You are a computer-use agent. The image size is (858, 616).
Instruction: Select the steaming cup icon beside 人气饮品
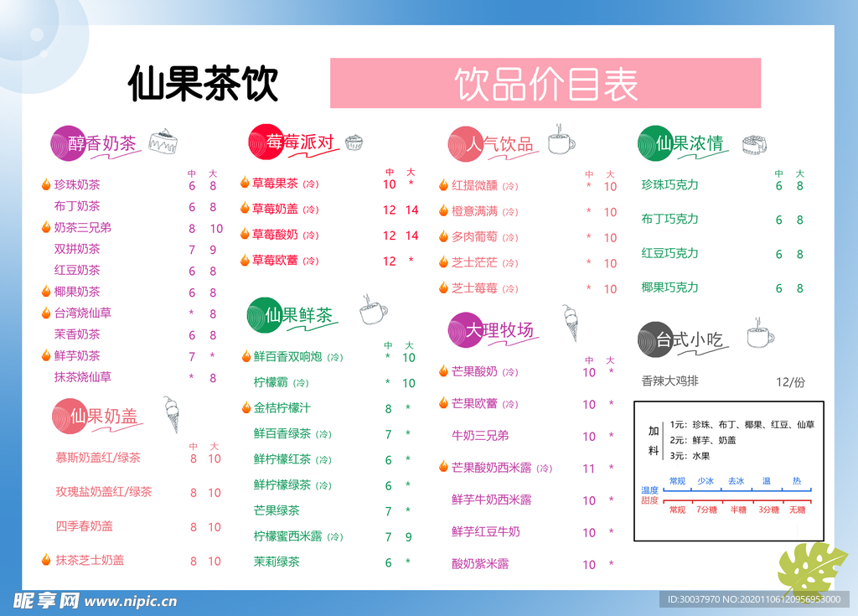click(x=561, y=141)
